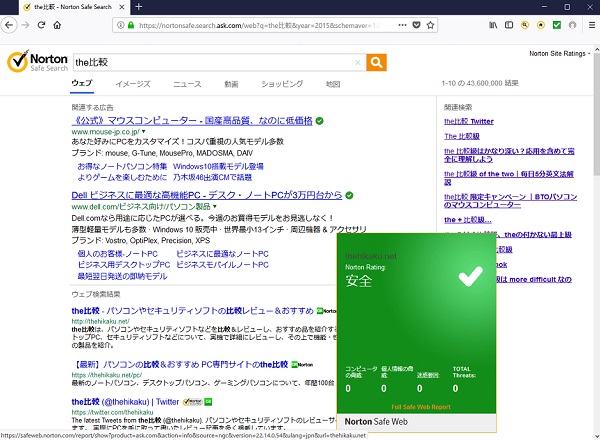Open the お得なノートパソコン特集 sublink
This screenshot has width=600, height=440.
tap(122, 166)
